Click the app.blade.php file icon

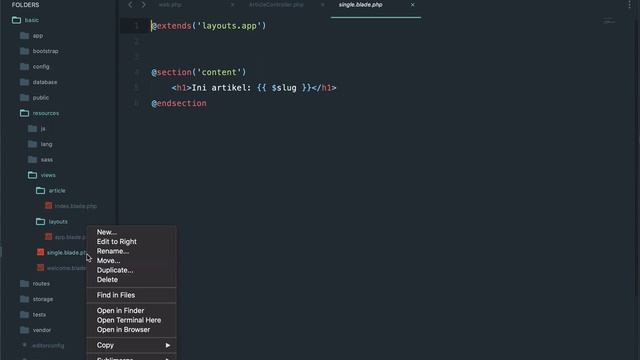coord(49,237)
